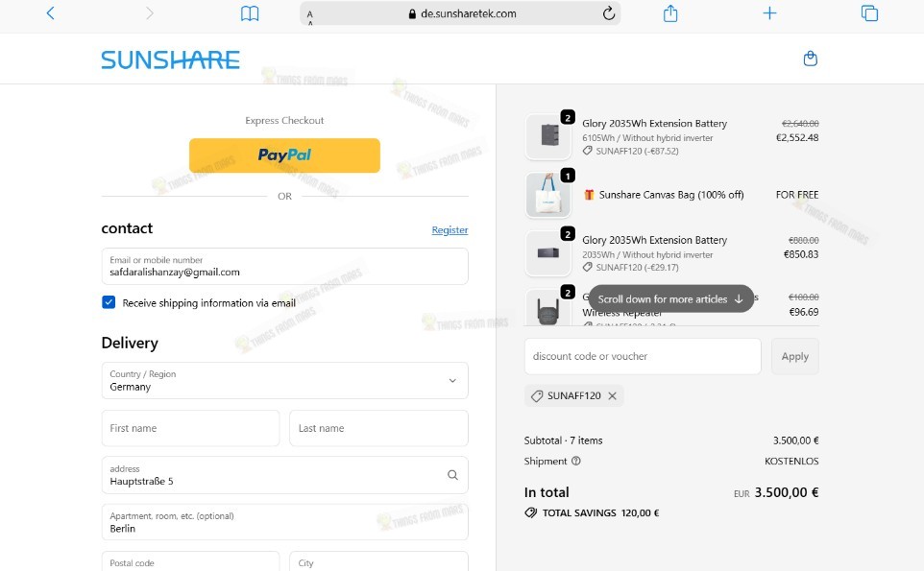The height and width of the screenshot is (571, 924).
Task: Click the price €850.83
Action: pyautogui.click(x=801, y=254)
